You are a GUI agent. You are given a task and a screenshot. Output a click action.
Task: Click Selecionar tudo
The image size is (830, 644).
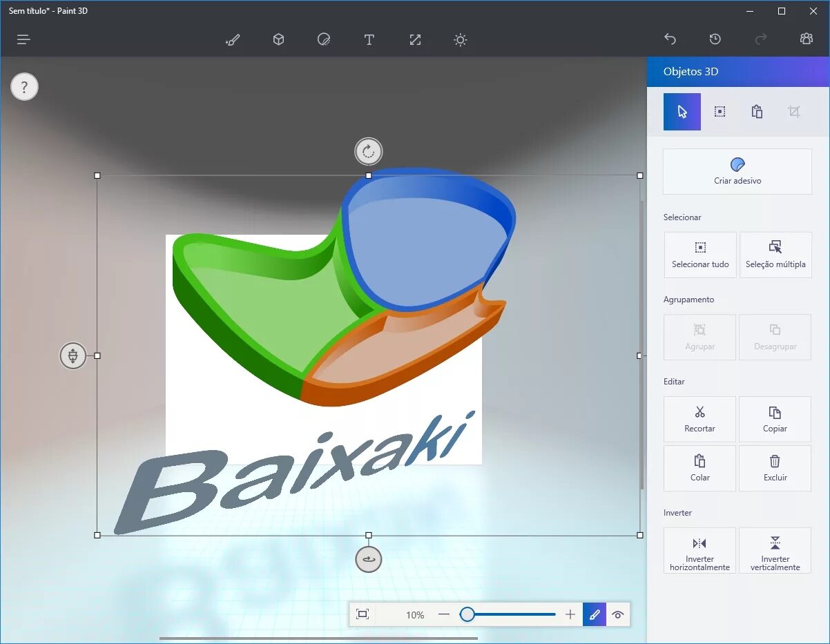pos(700,255)
